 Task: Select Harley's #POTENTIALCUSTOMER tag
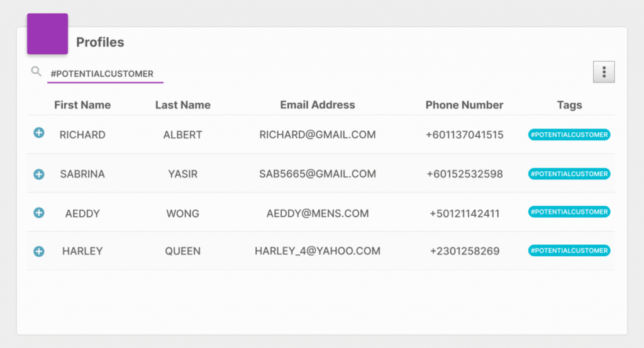tap(569, 250)
